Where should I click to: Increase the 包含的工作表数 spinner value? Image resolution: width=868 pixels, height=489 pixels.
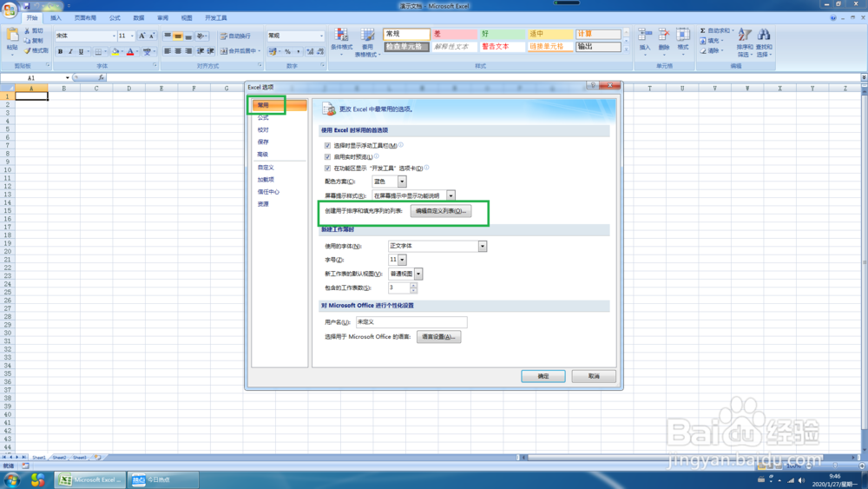[x=413, y=285]
